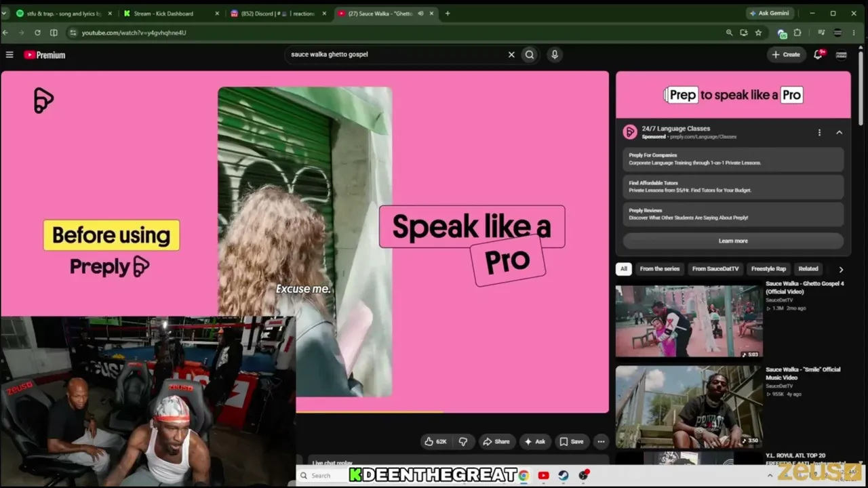Reload the current page
The width and height of the screenshot is (868, 488).
(37, 33)
